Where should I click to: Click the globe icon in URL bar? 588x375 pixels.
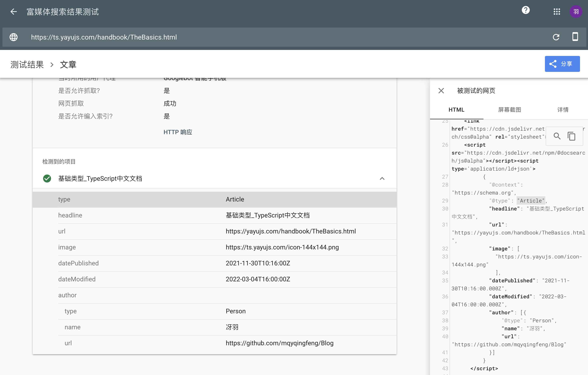(x=14, y=37)
